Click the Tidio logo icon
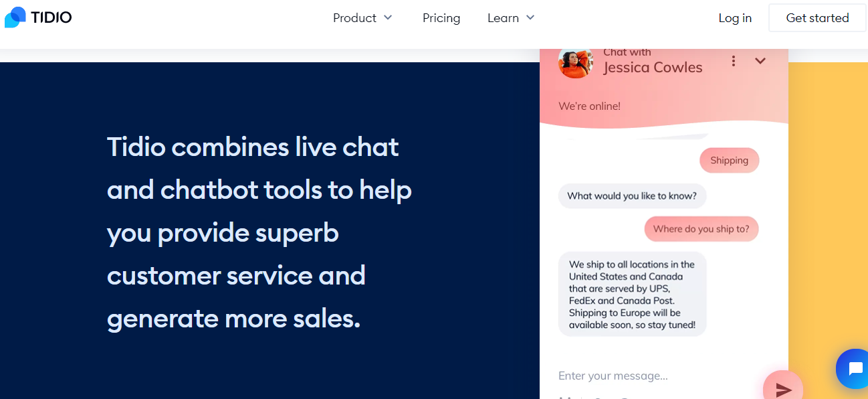The width and height of the screenshot is (868, 399). (x=14, y=15)
